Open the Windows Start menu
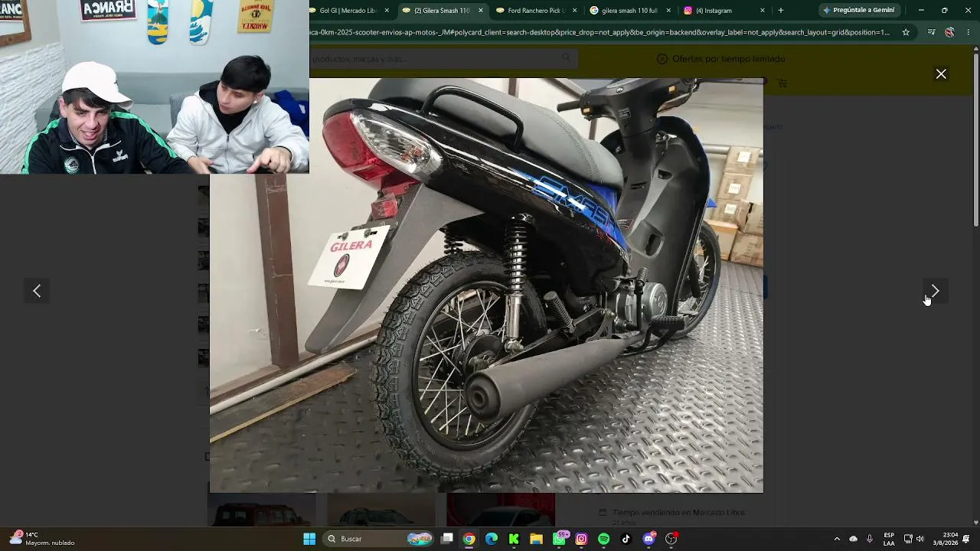This screenshot has width=980, height=551. (309, 539)
